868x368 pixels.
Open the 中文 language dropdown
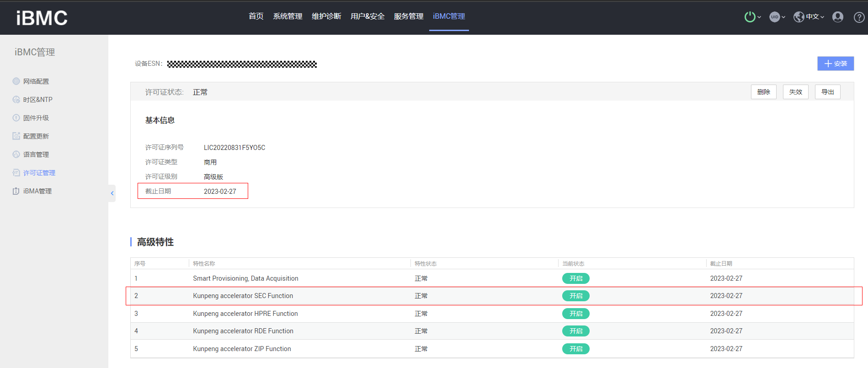click(815, 17)
